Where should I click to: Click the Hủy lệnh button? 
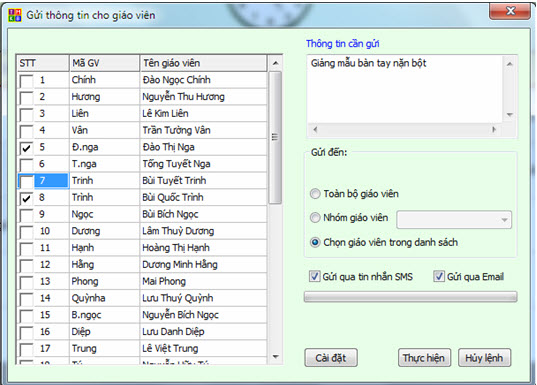click(x=484, y=358)
